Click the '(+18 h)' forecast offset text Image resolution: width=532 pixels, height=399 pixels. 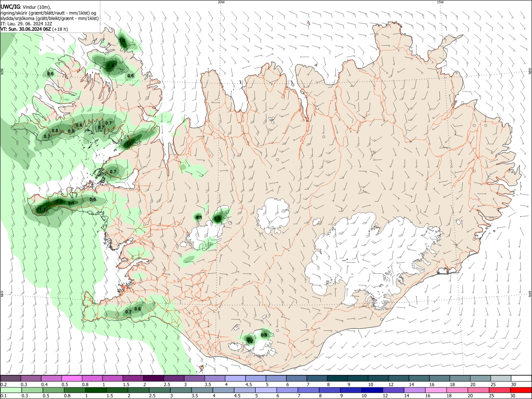coord(60,30)
